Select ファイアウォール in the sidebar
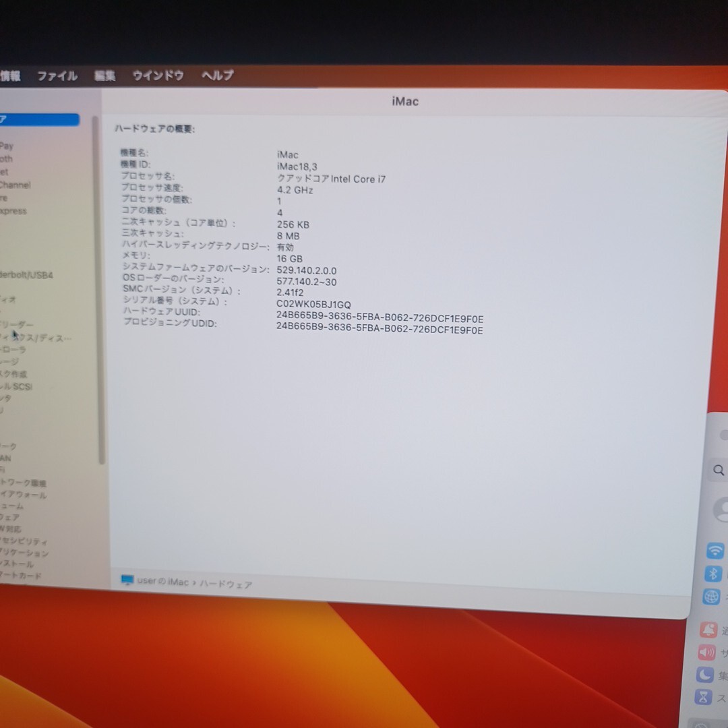The width and height of the screenshot is (728, 728). pos(23,495)
